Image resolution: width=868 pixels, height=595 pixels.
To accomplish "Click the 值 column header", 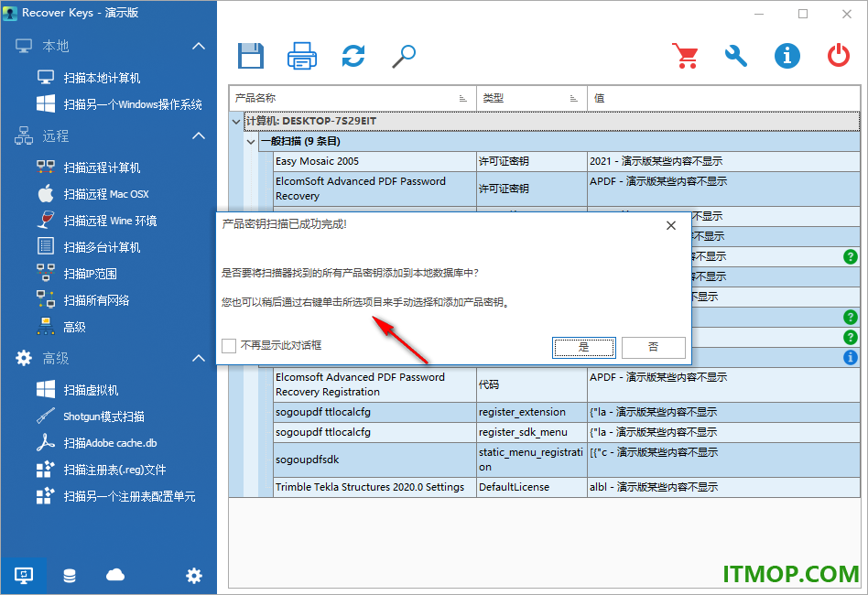I will click(x=723, y=99).
